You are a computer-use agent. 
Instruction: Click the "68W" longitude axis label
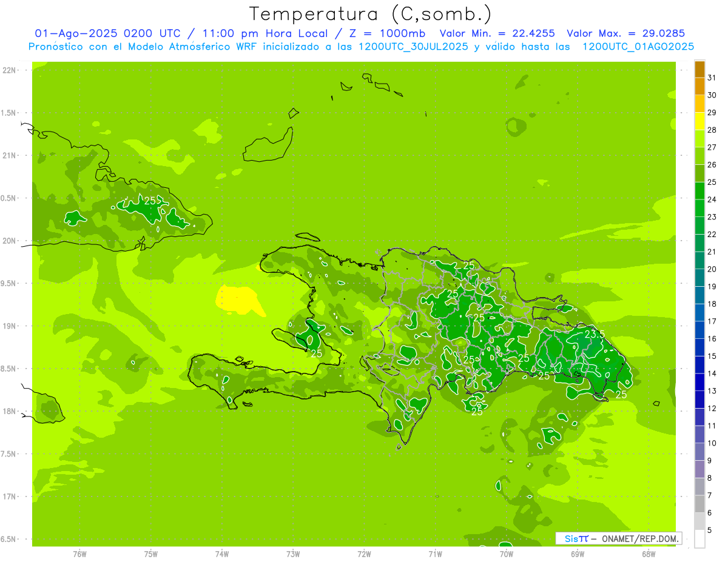649,554
